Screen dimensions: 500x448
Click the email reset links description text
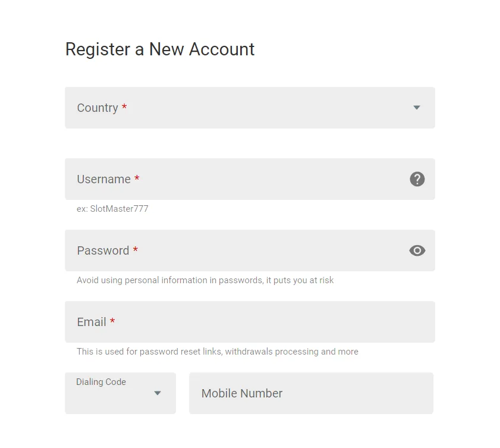pos(217,352)
